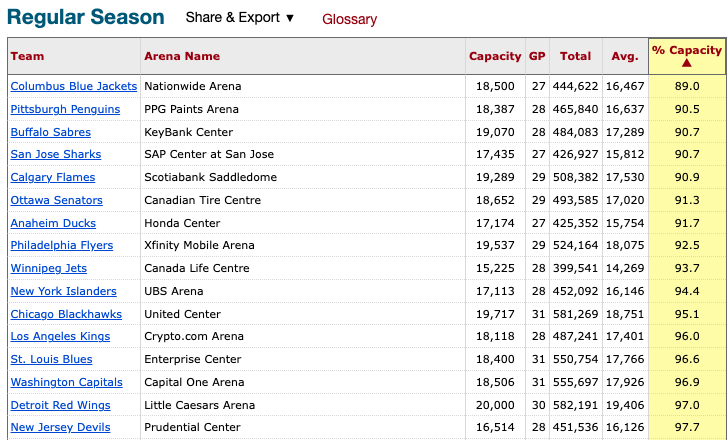Select the 582,191 total value
728x440 pixels.
pyautogui.click(x=576, y=405)
